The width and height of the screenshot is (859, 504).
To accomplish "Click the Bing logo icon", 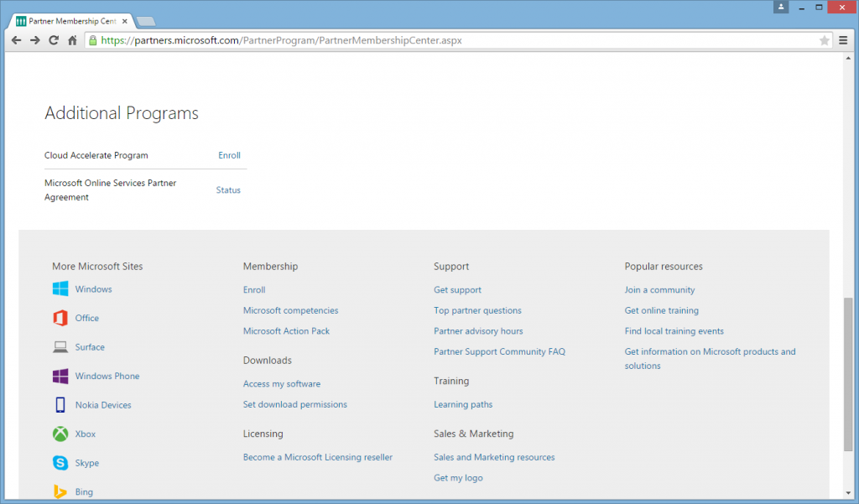I will [60, 491].
